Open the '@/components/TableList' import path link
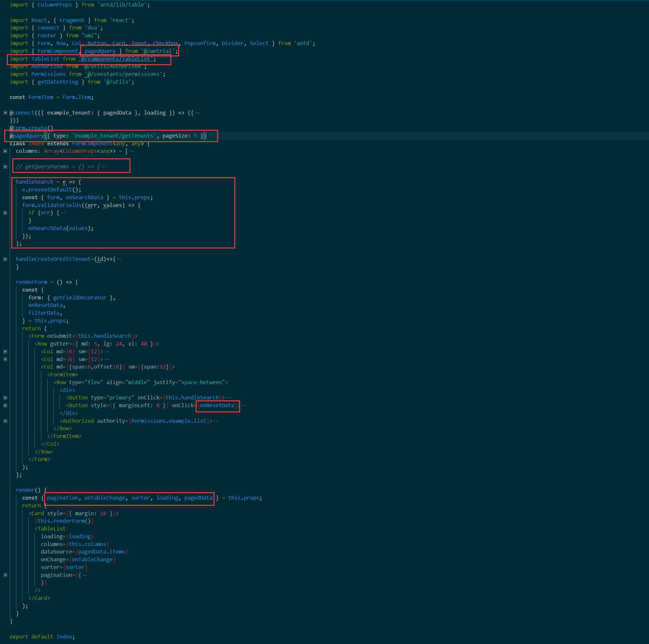Screen dimensions: 649x644 (117, 59)
